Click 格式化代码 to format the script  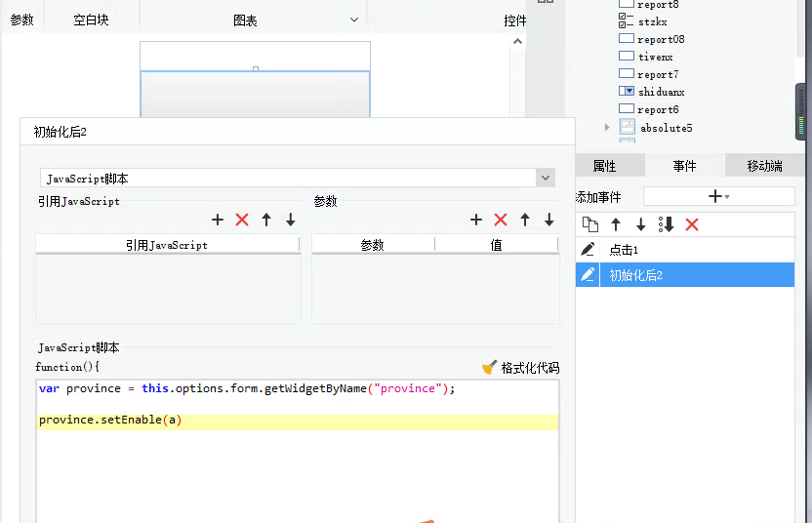pyautogui.click(x=530, y=368)
